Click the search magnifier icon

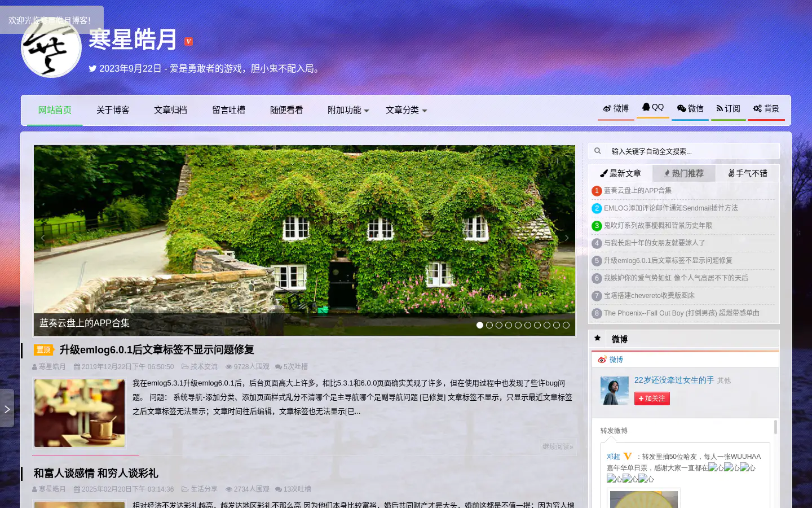tap(598, 151)
